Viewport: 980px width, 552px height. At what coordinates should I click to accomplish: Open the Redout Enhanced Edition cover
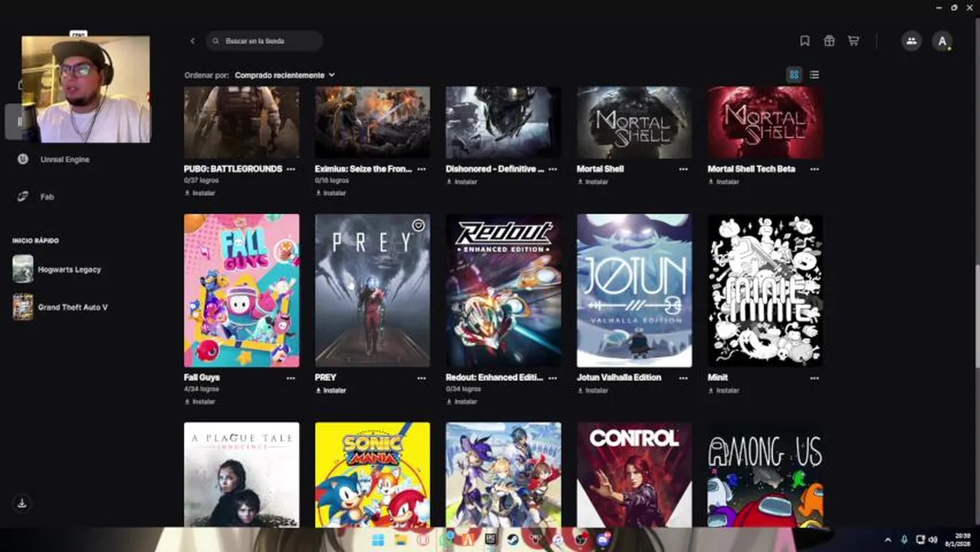pos(503,291)
